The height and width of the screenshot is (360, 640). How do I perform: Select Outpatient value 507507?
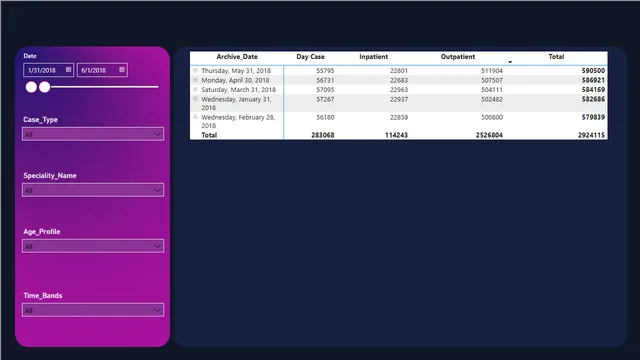492,80
